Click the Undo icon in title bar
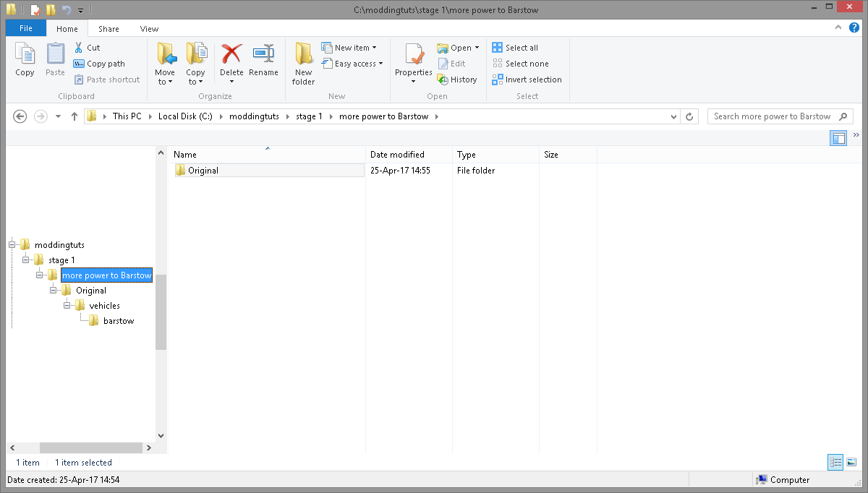Screen dimensions: 868x493 pos(67,10)
